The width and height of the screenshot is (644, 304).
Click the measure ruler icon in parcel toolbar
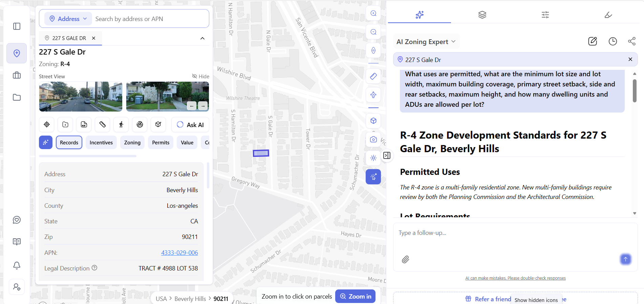[103, 125]
